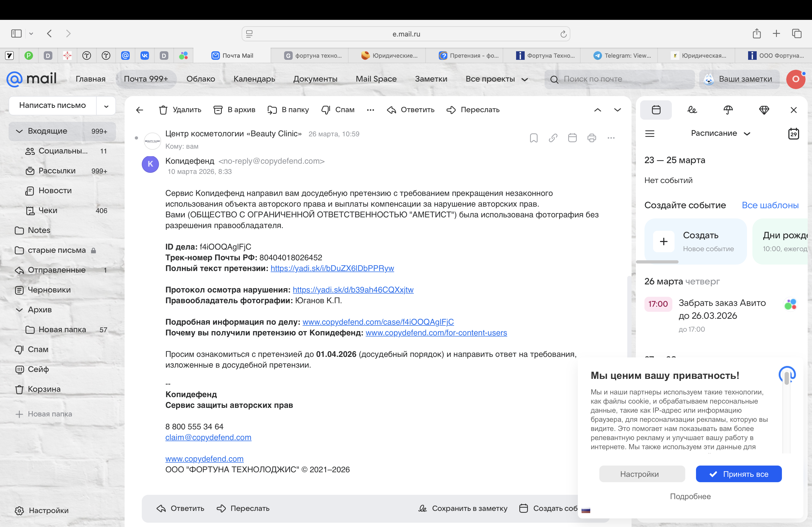
Task: Click the link icon in email header
Action: [x=553, y=138]
